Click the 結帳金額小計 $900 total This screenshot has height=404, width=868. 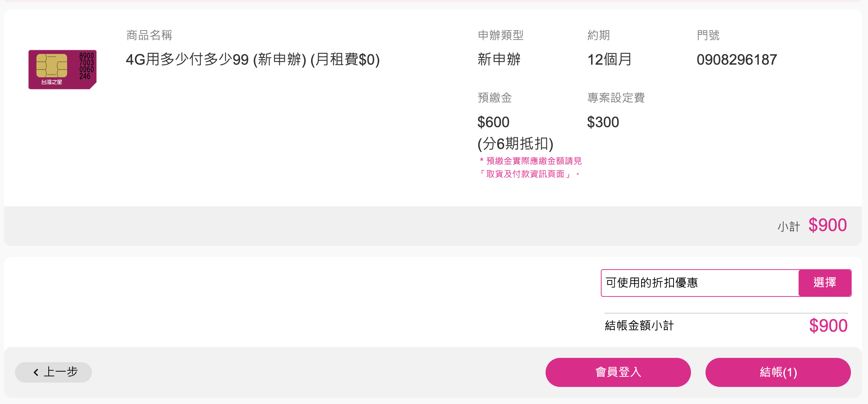tap(828, 326)
